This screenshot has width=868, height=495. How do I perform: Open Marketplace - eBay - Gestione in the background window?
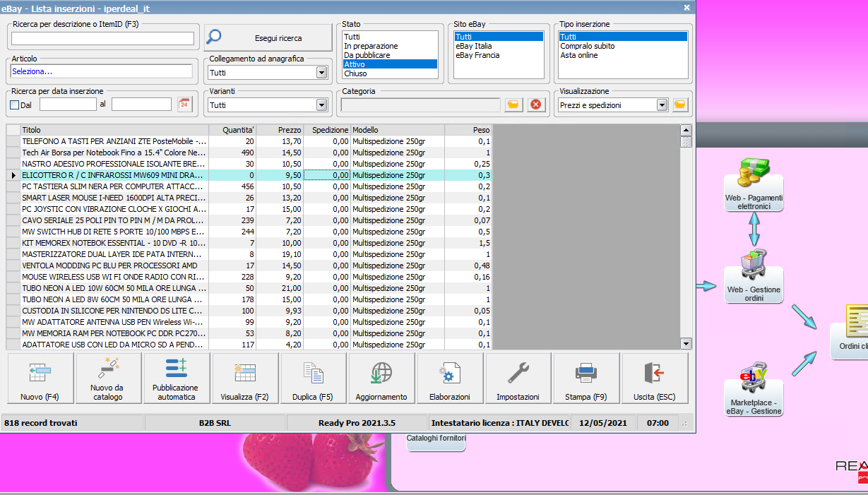pos(754,389)
